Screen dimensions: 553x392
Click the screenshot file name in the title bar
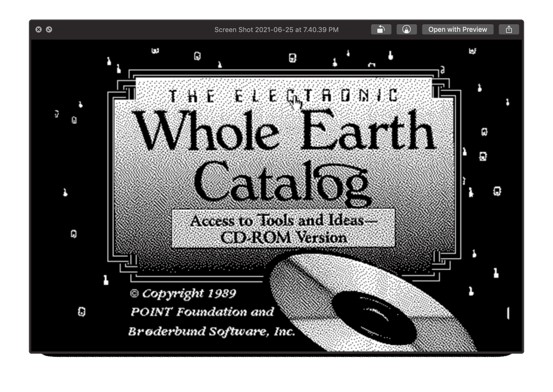276,30
